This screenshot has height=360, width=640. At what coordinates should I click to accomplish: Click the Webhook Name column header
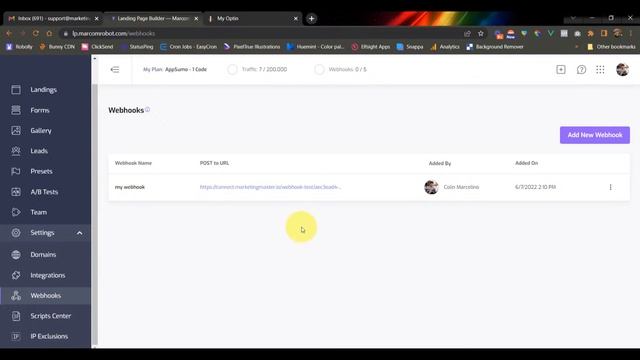(133, 163)
